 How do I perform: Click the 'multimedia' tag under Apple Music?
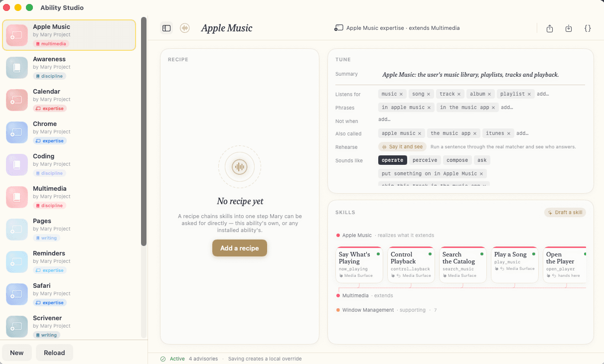51,44
